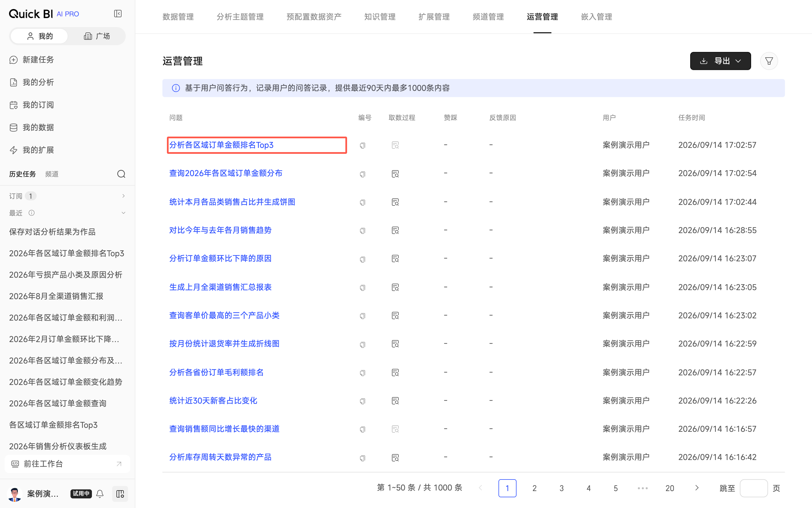Image resolution: width=812 pixels, height=508 pixels.
Task: Open 前往工作台 link
Action: (x=67, y=464)
